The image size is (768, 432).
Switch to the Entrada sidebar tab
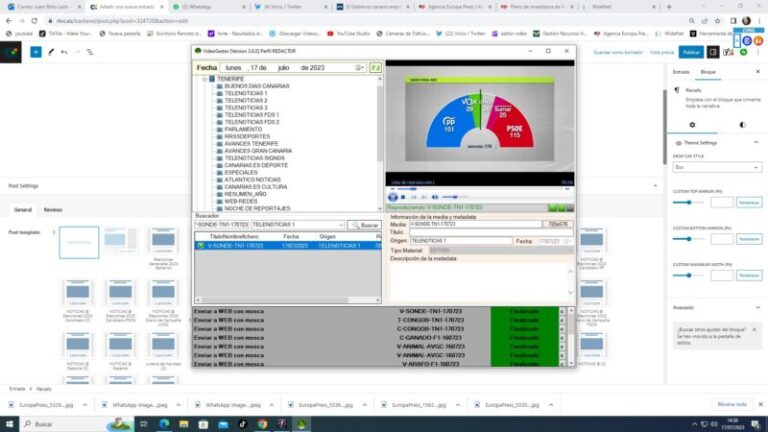point(681,72)
